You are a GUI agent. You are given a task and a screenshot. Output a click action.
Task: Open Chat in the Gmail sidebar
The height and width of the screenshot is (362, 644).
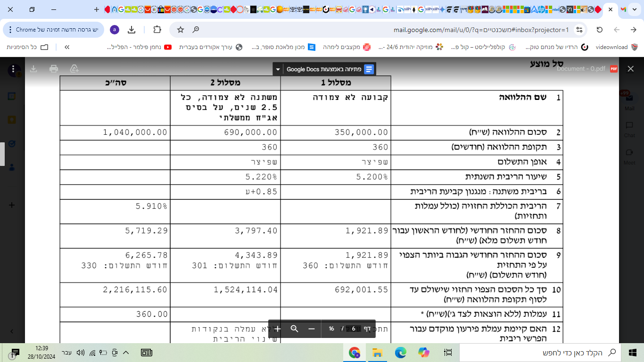629,129
